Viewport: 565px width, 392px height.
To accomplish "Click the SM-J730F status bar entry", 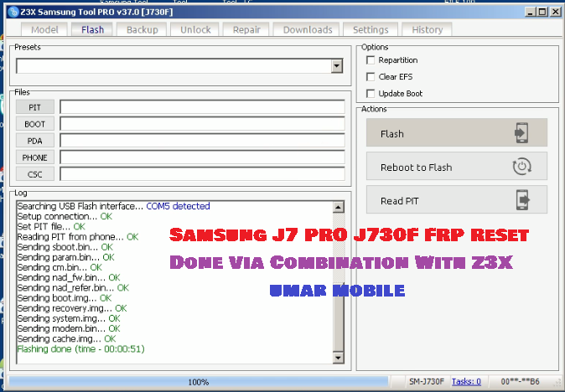I will click(427, 382).
